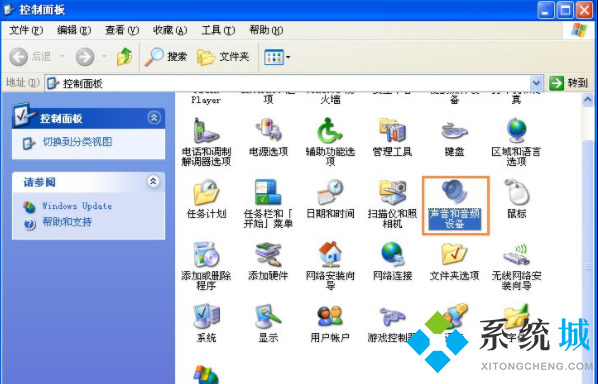This screenshot has width=598, height=384.
Task: Open forward button history dropdown arrow
Action: pos(104,57)
